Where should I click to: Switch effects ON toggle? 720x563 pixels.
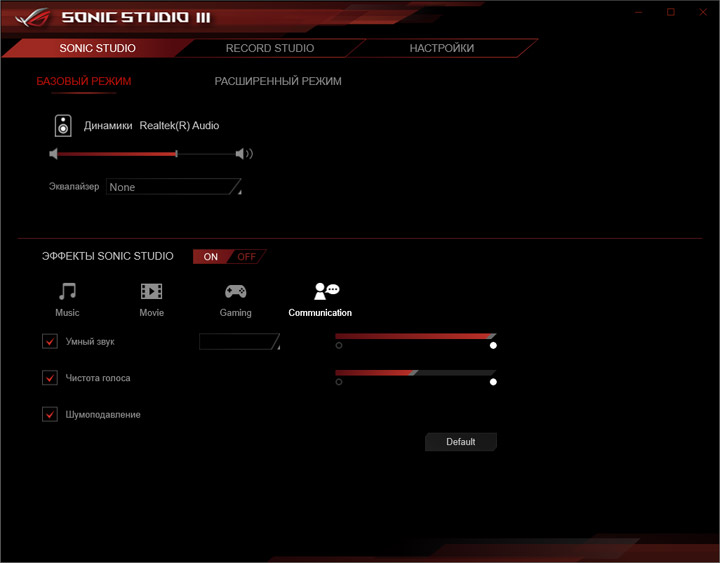[211, 257]
